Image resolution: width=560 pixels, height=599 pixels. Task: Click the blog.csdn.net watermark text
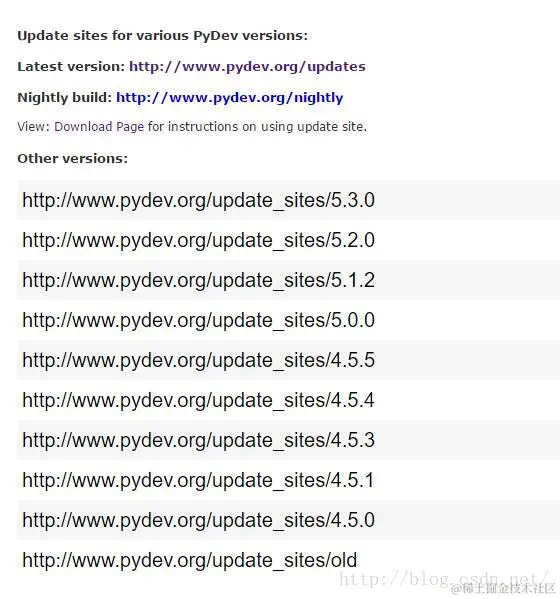[444, 579]
